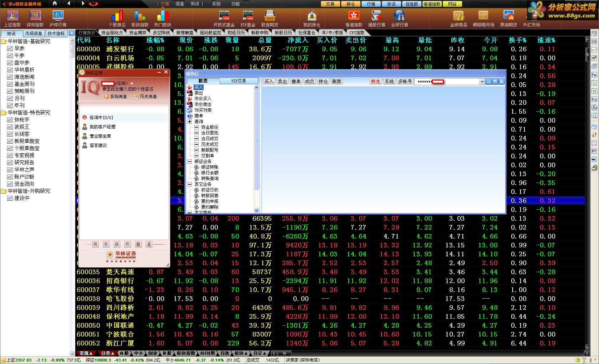Toggle 专家视频 checkbox in sidebar
Viewport: 599px width, 364px height.
point(10,155)
